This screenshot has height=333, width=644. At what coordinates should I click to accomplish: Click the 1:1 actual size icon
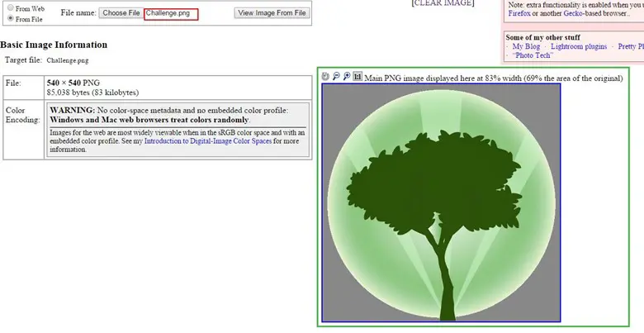click(x=358, y=77)
